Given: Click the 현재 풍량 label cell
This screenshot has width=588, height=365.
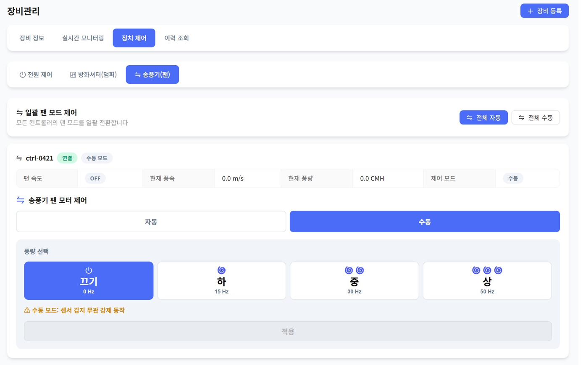Looking at the screenshot, I should pyautogui.click(x=317, y=178).
